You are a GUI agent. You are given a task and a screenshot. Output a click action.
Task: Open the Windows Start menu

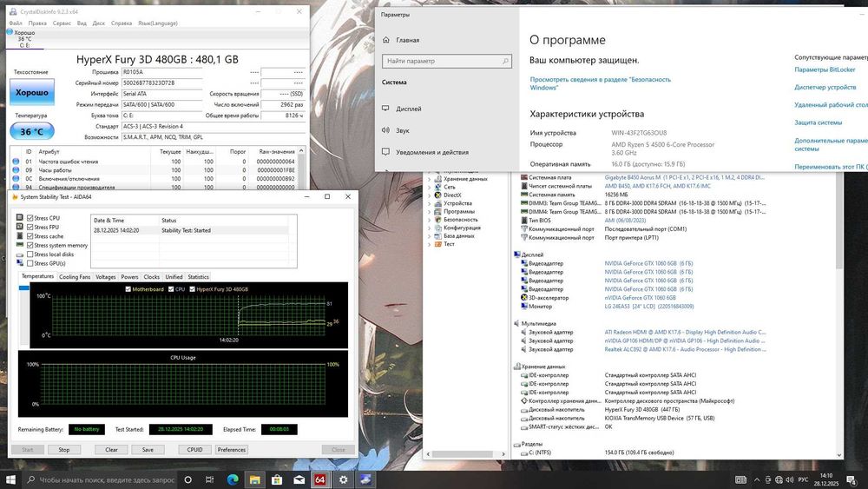pyautogui.click(x=10, y=479)
